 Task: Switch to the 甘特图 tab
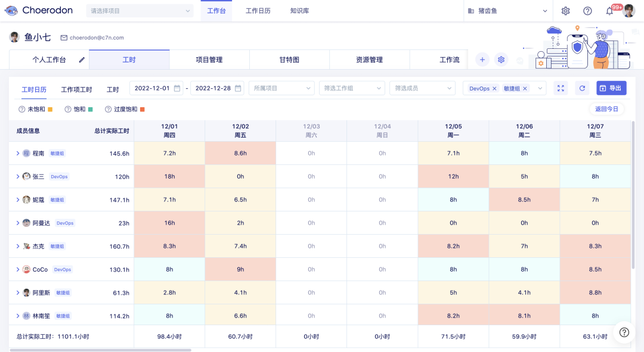[289, 60]
